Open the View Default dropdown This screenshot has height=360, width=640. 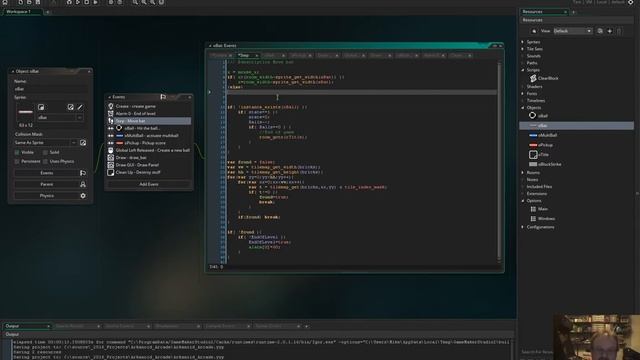tap(573, 31)
